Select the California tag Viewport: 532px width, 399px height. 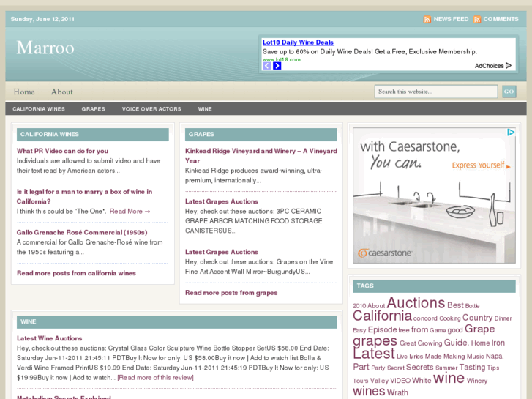382,316
